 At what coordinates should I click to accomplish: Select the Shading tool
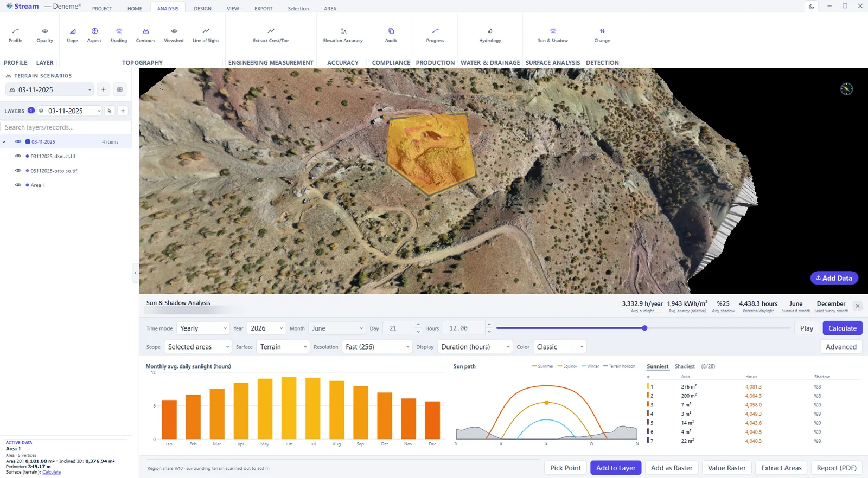[119, 35]
